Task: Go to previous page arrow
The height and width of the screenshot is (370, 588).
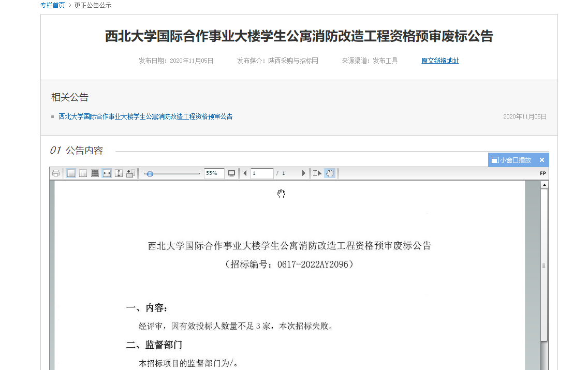Action: pos(245,173)
